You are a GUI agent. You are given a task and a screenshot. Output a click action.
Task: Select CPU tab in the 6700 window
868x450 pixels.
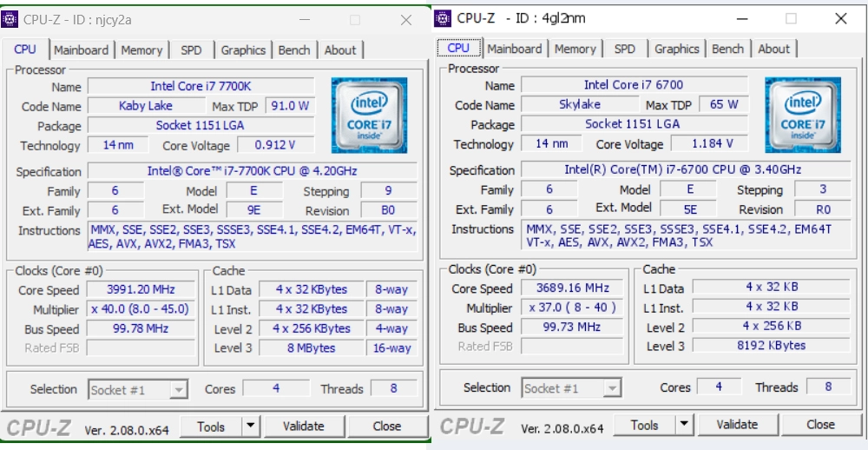(x=458, y=48)
